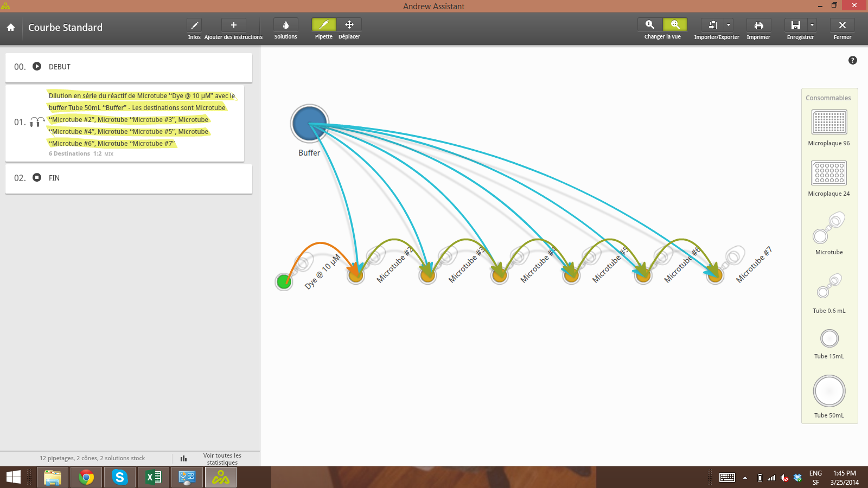
Task: Print the protocol with Imprimer
Action: [x=758, y=25]
